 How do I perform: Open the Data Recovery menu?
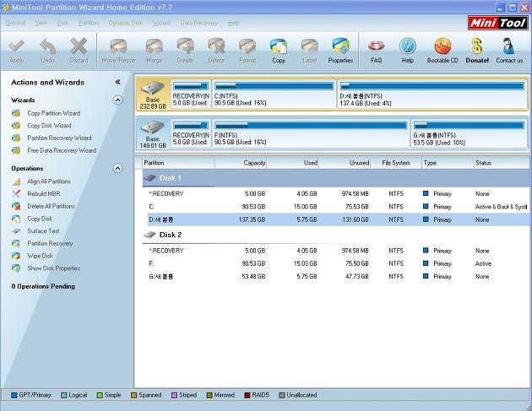[198, 23]
